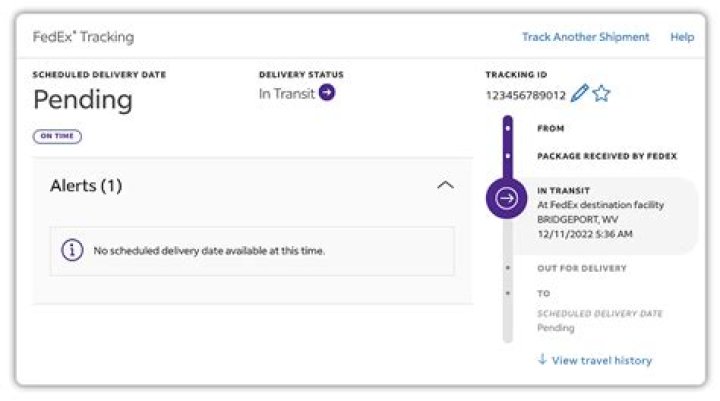Viewport: 720px width, 401px height.
Task: Click Track Another Shipment link
Action: 585,37
